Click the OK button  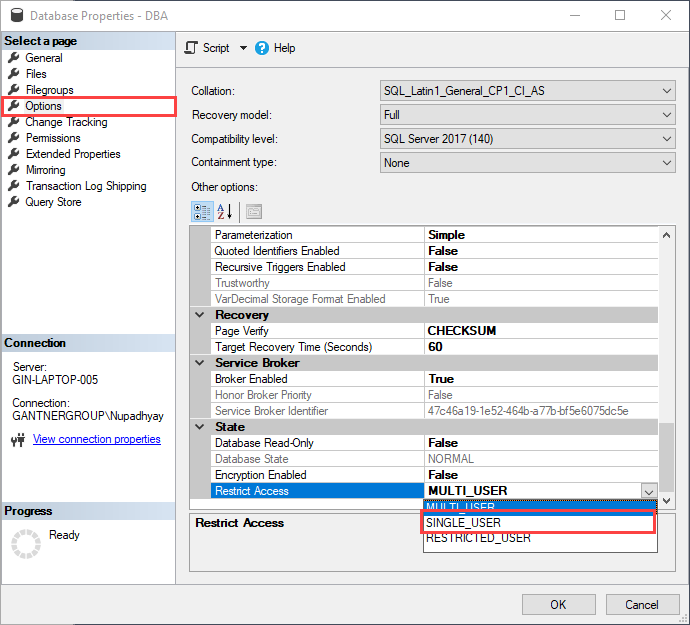click(558, 604)
